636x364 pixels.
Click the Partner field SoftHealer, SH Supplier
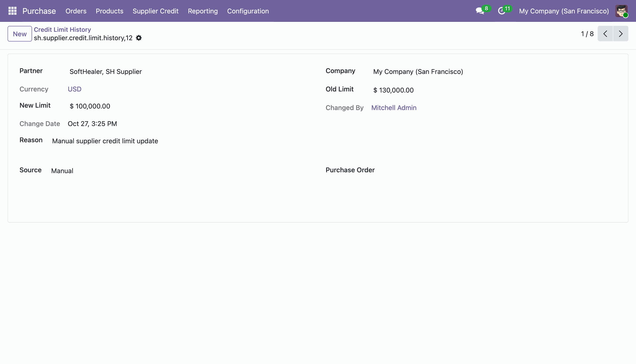pos(106,71)
